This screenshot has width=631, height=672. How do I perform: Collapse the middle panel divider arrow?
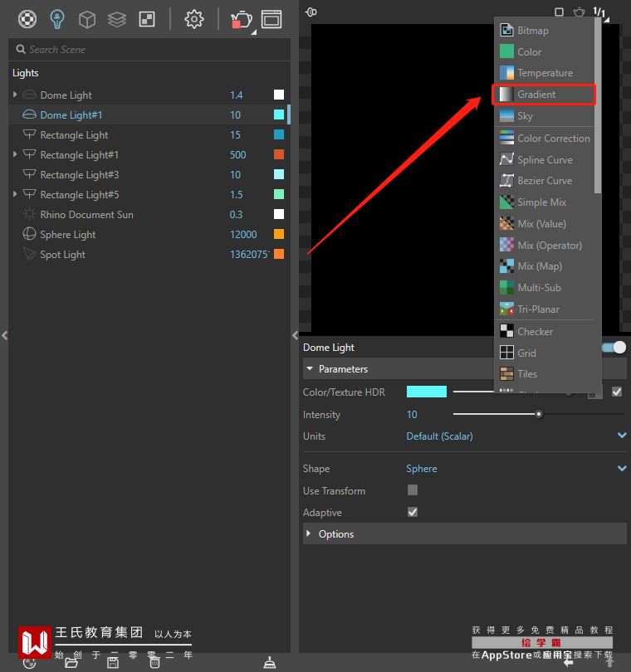(x=295, y=335)
